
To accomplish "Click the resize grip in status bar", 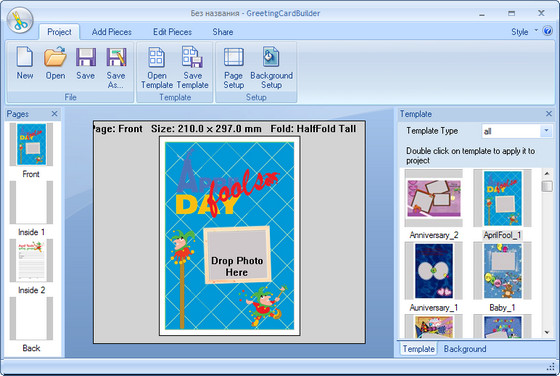I will [x=550, y=367].
